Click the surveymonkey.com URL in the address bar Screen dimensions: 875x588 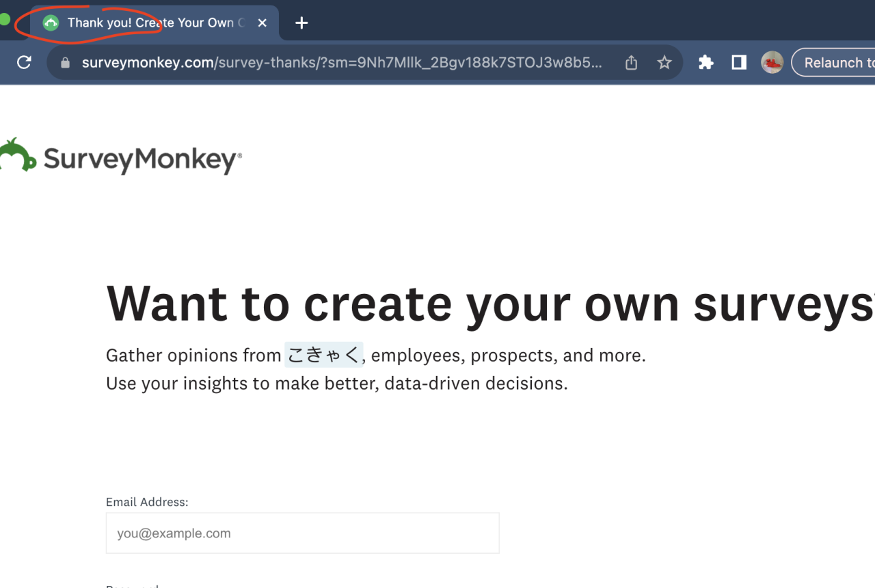click(x=342, y=63)
